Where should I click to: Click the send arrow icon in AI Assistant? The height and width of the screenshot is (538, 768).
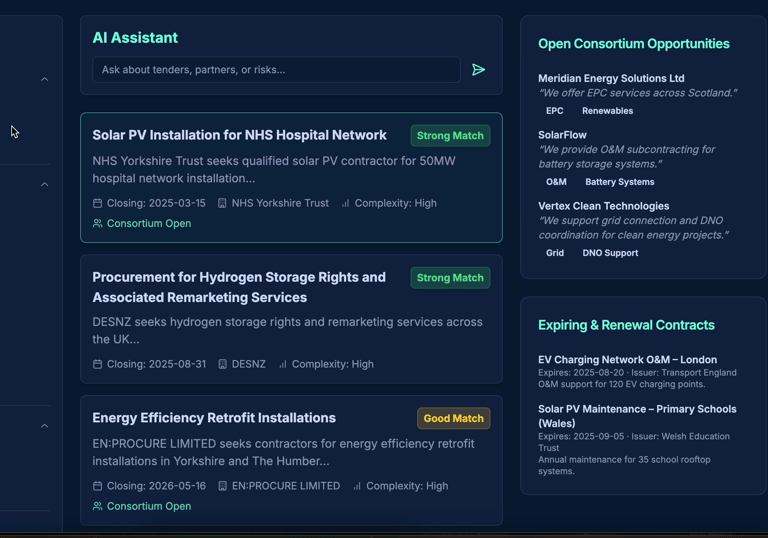479,70
